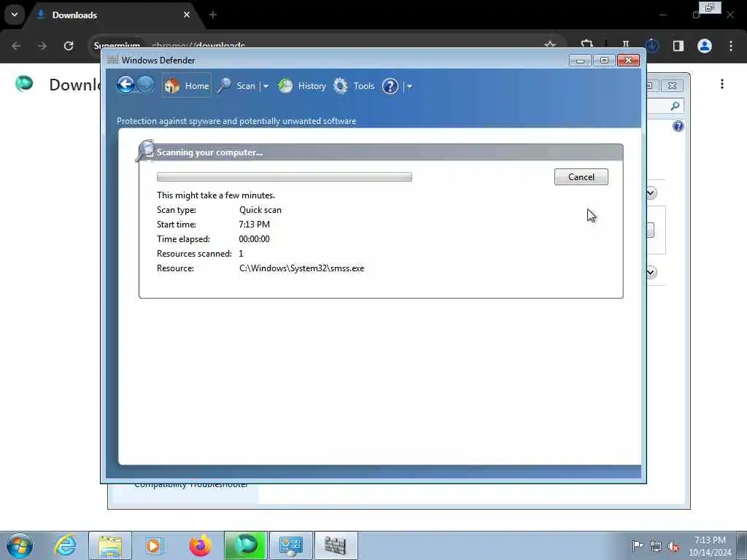The width and height of the screenshot is (747, 560).
Task: Open the Action Center flag icon
Action: tap(638, 545)
